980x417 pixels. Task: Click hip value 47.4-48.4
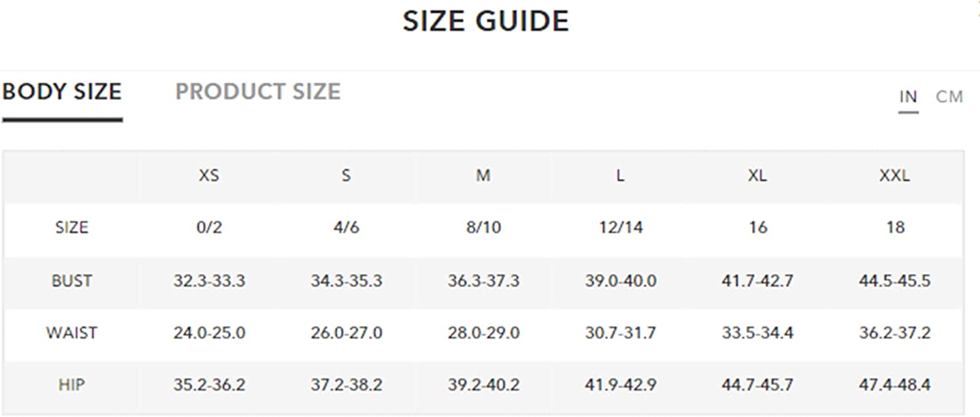(x=894, y=385)
